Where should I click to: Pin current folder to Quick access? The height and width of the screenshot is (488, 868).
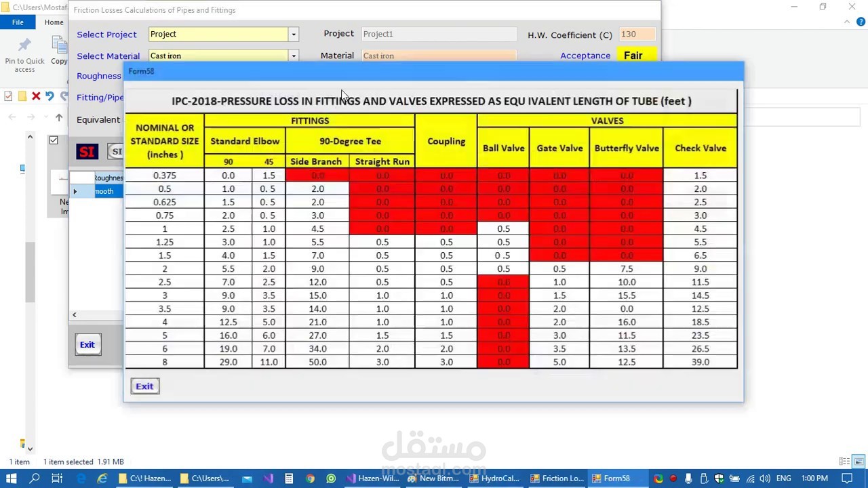pyautogui.click(x=24, y=54)
